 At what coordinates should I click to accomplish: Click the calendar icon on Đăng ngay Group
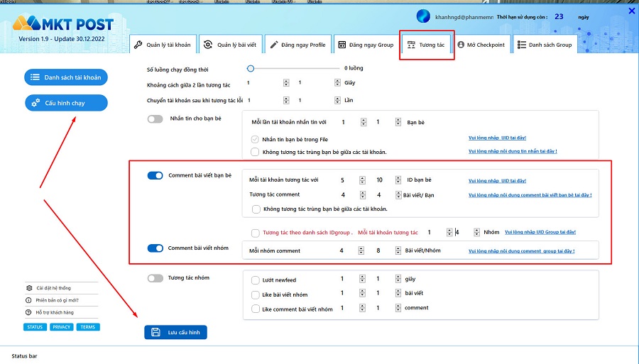coord(342,45)
